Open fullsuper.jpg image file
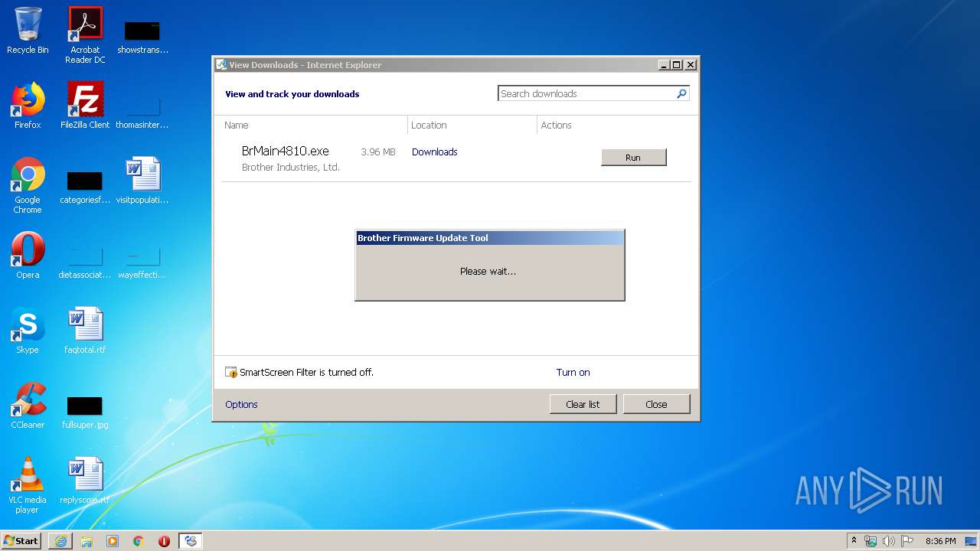Screen dimensions: 980x551 pos(85,412)
